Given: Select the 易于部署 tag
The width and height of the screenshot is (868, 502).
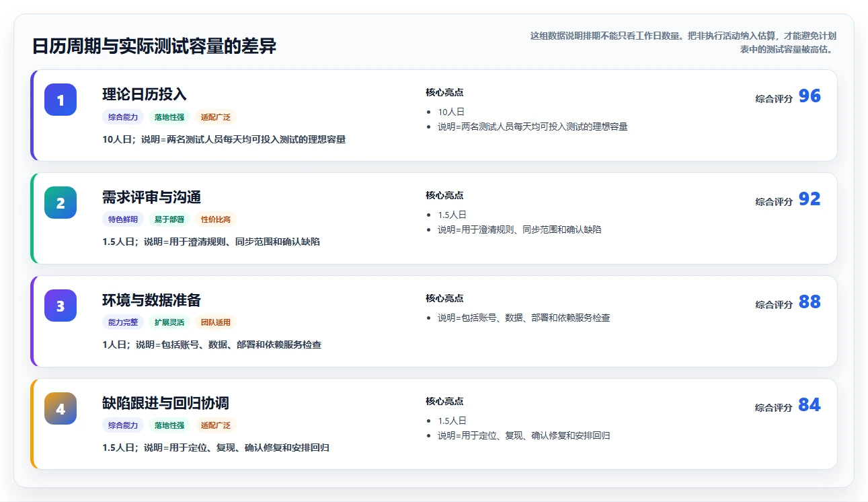Looking at the screenshot, I should click(x=169, y=219).
